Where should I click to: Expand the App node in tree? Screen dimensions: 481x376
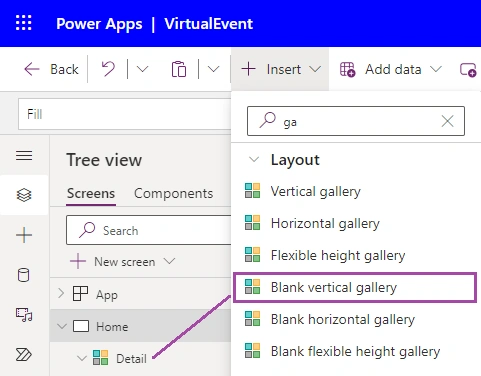(x=61, y=294)
